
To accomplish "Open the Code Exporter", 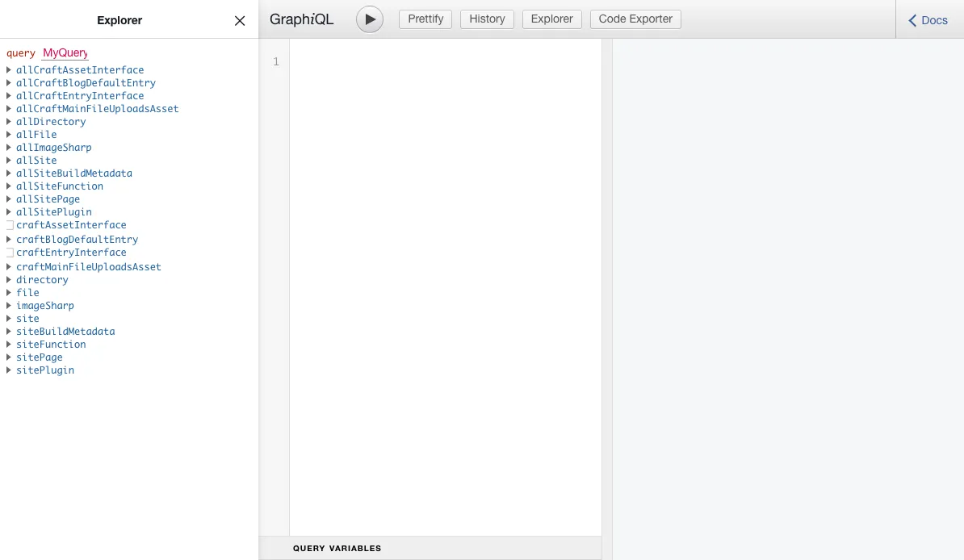I will 635,19.
